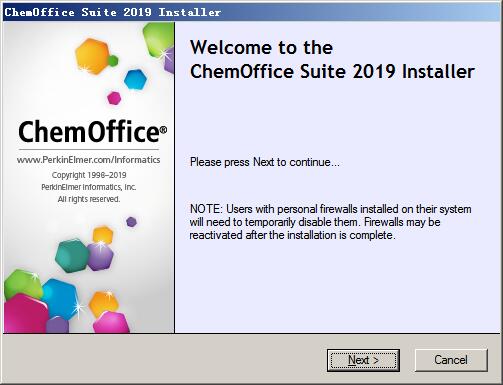This screenshot has width=503, height=385.
Task: Click the large blue hexagon at the bottom
Action: [x=60, y=299]
